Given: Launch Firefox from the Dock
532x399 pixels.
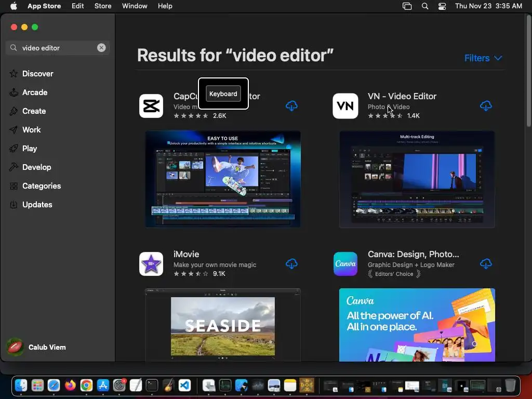Looking at the screenshot, I should (70, 385).
